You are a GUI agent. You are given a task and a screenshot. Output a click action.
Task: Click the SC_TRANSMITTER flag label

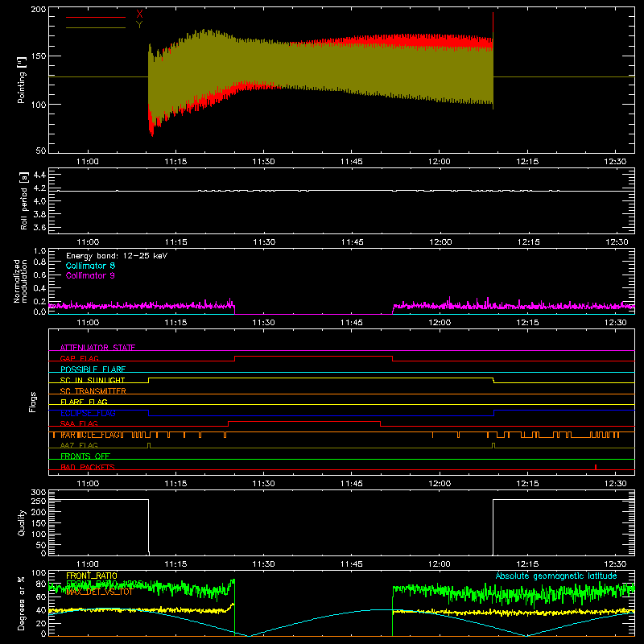click(x=93, y=391)
